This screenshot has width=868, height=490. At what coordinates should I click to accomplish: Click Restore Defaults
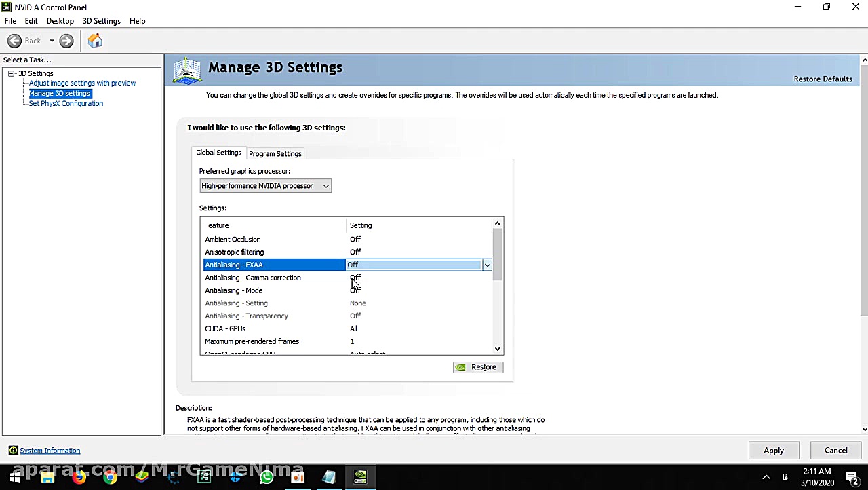823,79
